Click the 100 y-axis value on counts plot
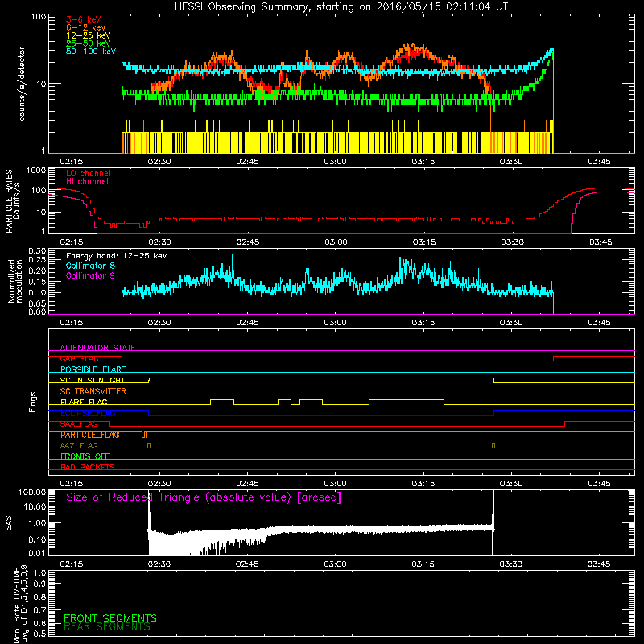The width and height of the screenshot is (644, 644). 38,17
